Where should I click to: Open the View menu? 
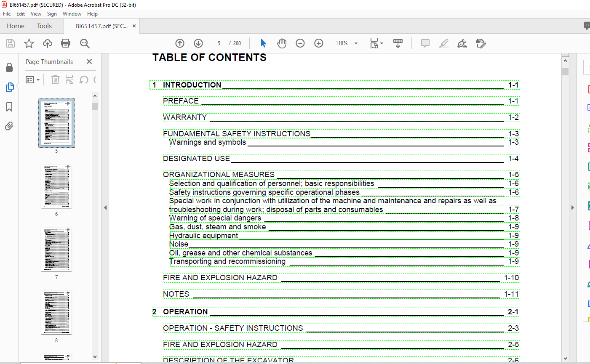click(36, 14)
